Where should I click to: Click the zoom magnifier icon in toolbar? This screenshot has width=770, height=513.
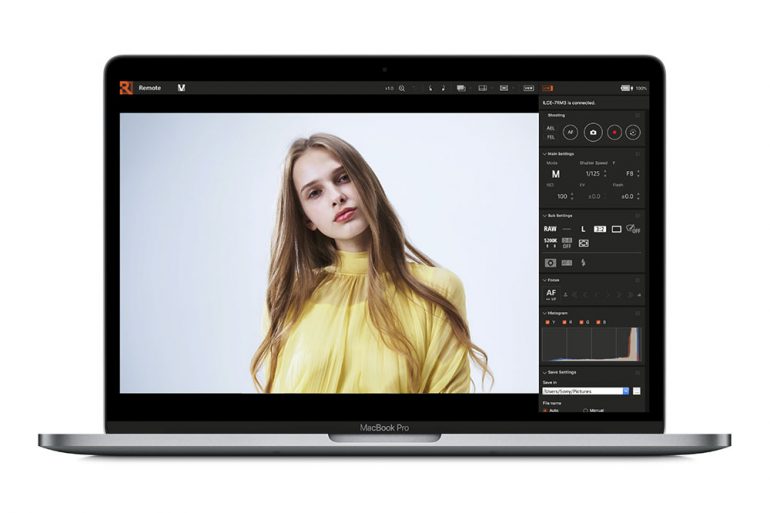402,88
